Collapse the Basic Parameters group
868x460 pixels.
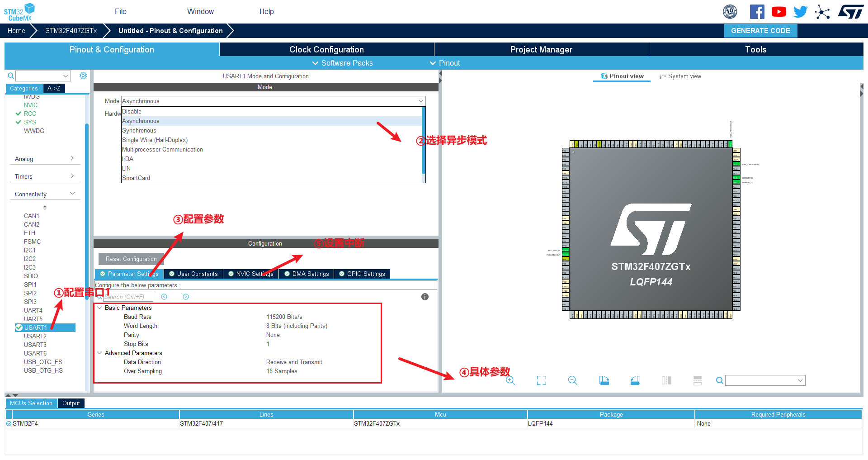[x=99, y=308]
